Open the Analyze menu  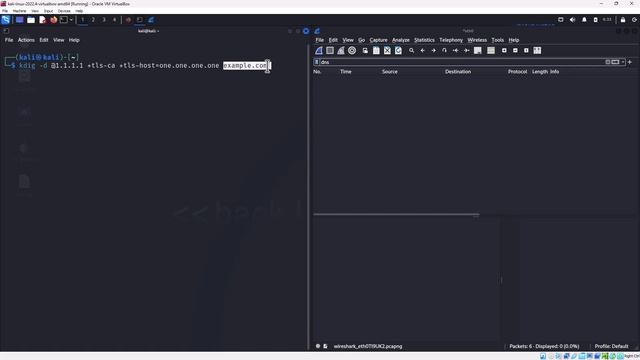(x=400, y=40)
